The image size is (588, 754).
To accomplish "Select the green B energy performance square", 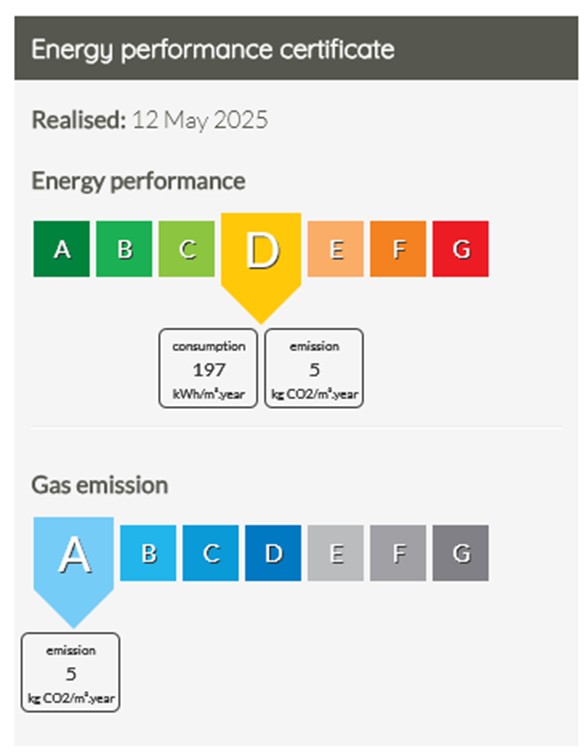I will [x=124, y=249].
